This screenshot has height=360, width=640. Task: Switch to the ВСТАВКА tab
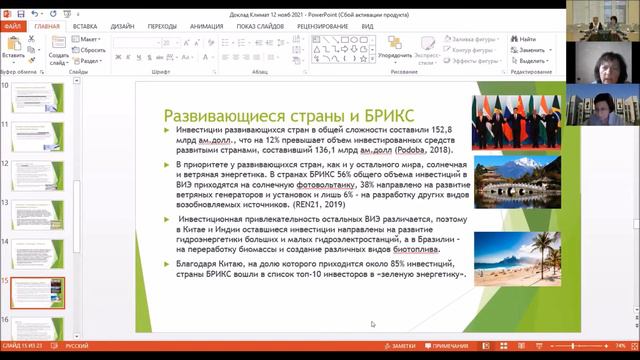tap(85, 26)
